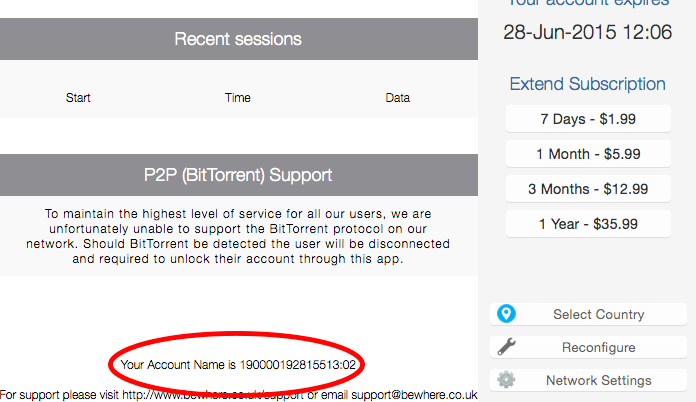The image size is (696, 402).
Task: Open Network Settings via its label
Action: (x=598, y=380)
